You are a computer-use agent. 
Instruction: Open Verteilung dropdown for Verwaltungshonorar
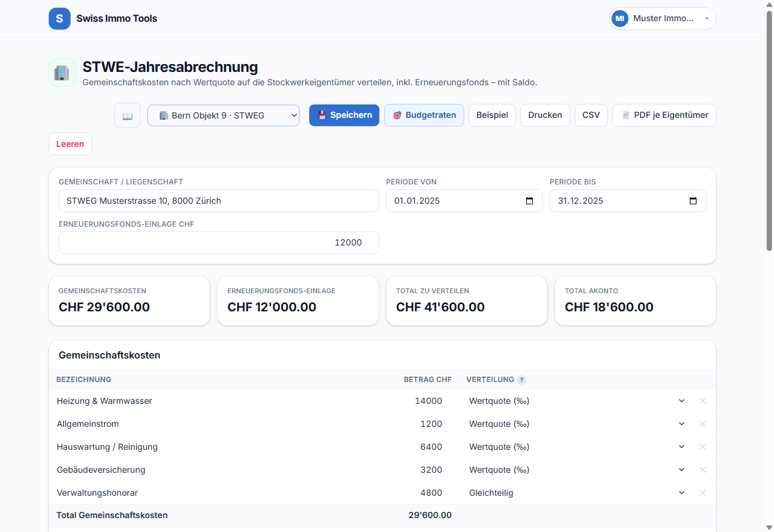pos(578,493)
